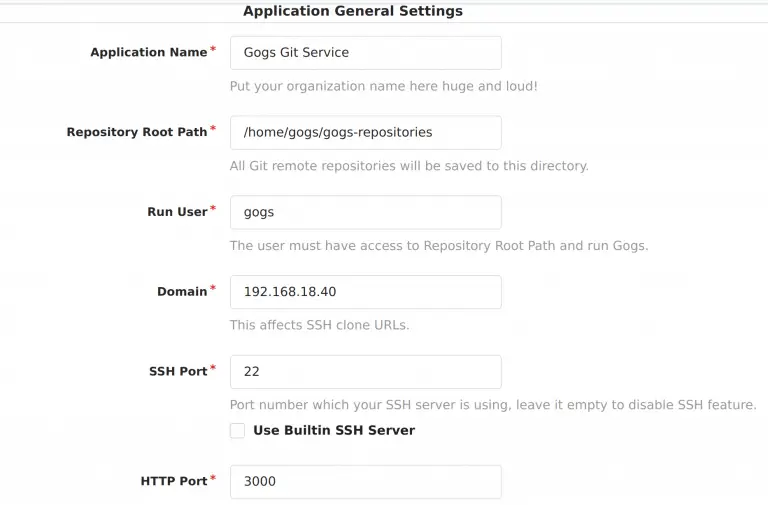This screenshot has height=505, width=768.
Task: Click the 'This affects SSH clone URLs' hint
Action: click(319, 325)
